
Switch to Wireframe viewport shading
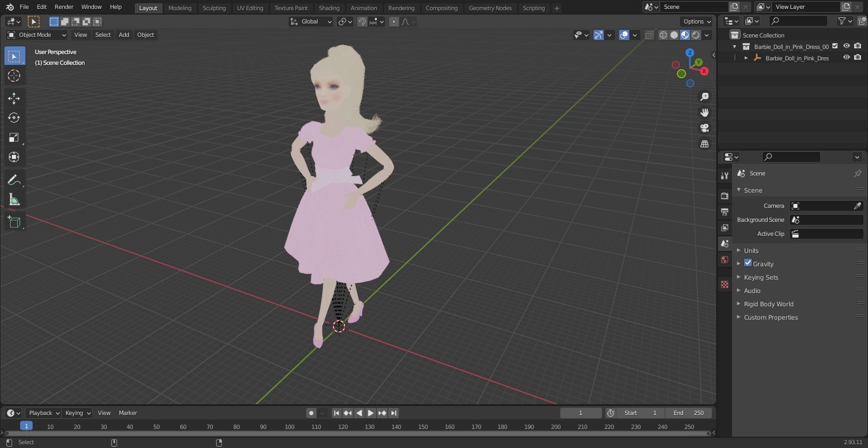663,35
